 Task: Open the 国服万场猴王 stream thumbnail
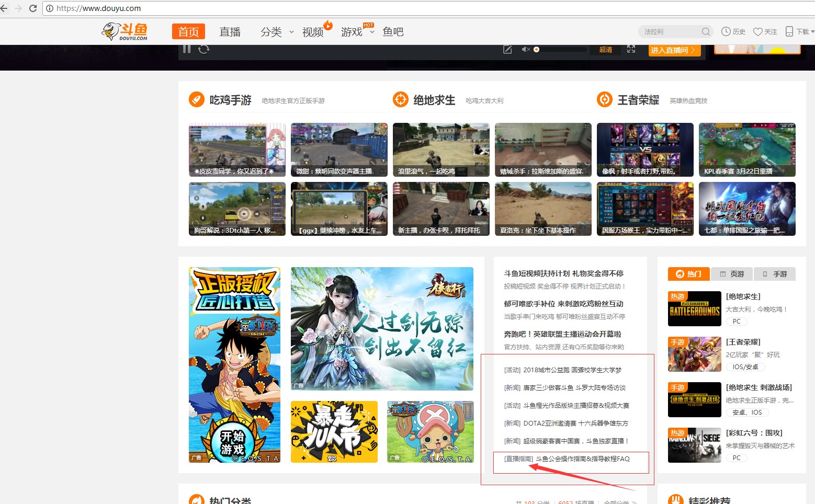(645, 209)
